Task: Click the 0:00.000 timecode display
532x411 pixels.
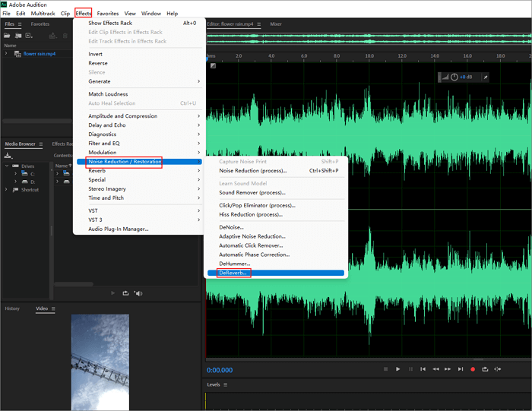Action: pos(220,370)
